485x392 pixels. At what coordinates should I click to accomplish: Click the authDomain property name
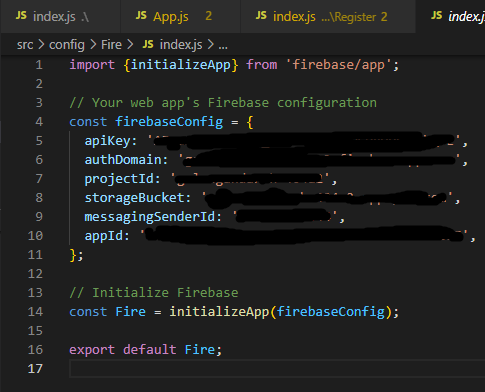click(x=123, y=160)
